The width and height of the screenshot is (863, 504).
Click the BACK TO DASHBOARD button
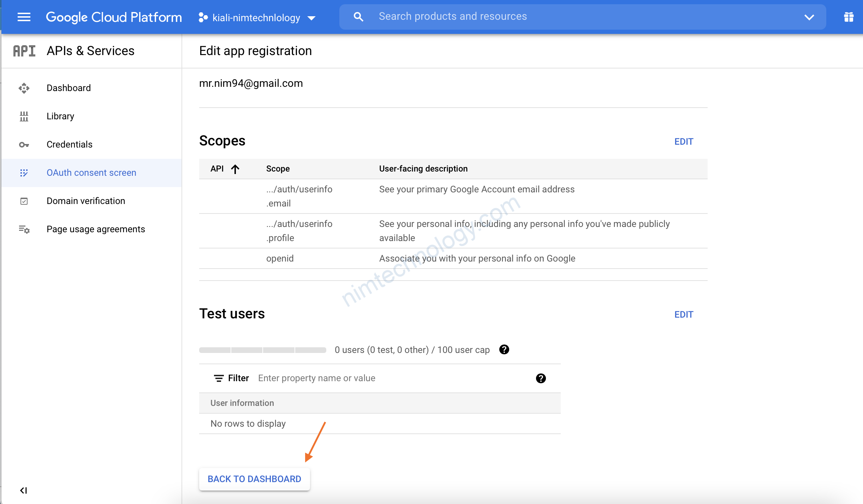click(254, 479)
